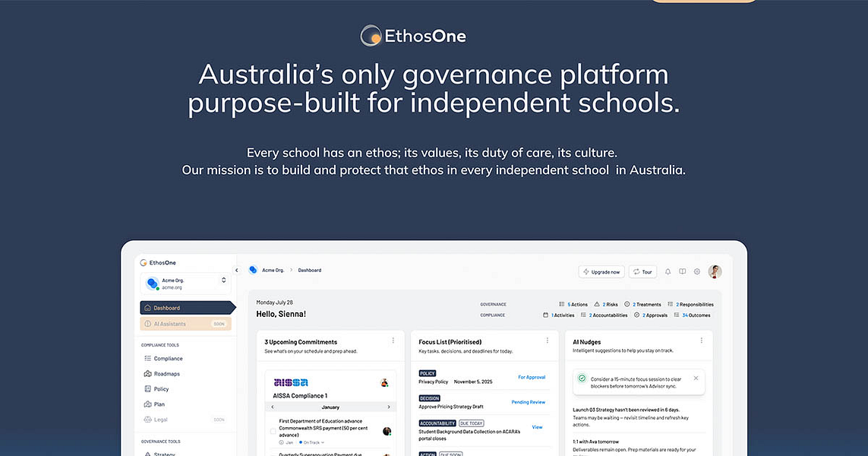This screenshot has height=456, width=868.
Task: Click the green checkmark icon in the AI nudge card
Action: 582,378
